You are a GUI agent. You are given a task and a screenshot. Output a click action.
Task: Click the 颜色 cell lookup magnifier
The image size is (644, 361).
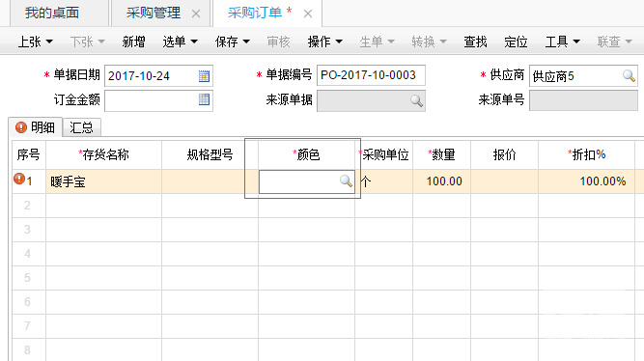pos(346,181)
